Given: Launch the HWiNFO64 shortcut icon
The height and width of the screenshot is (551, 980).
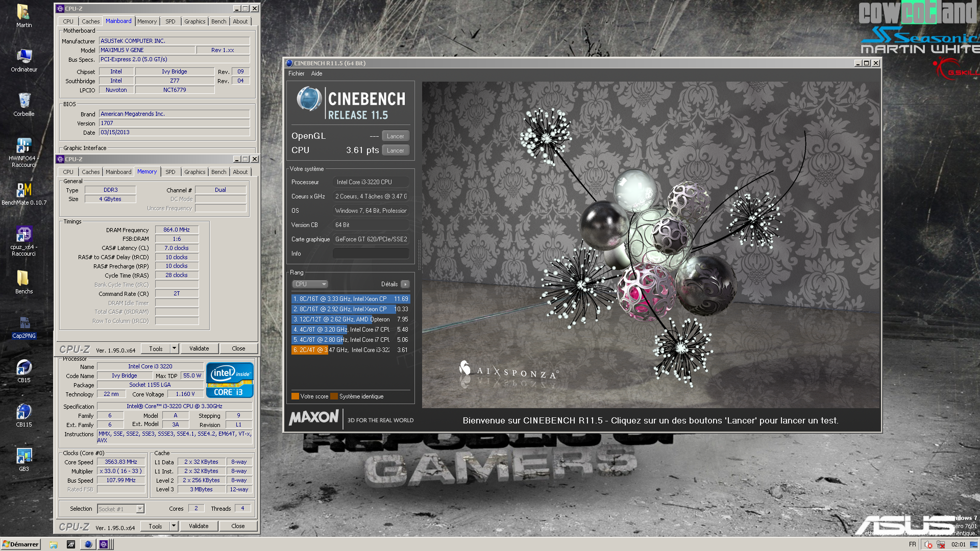Looking at the screenshot, I should (x=23, y=145).
